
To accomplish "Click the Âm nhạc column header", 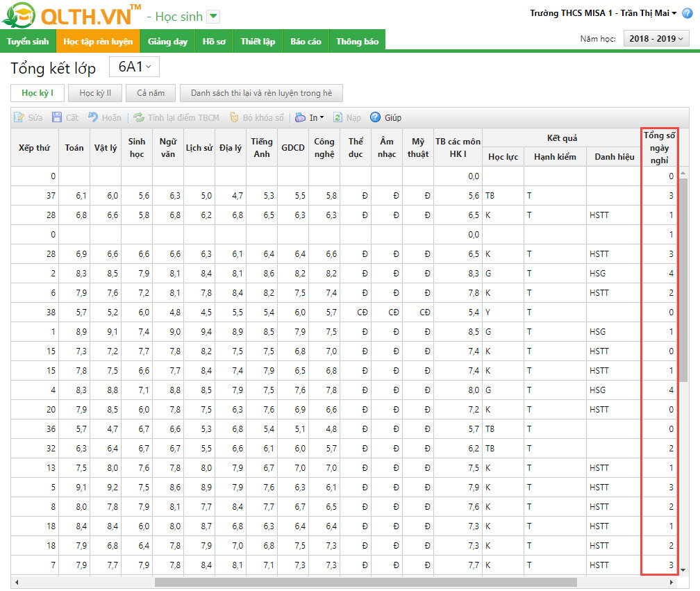I will tap(387, 147).
